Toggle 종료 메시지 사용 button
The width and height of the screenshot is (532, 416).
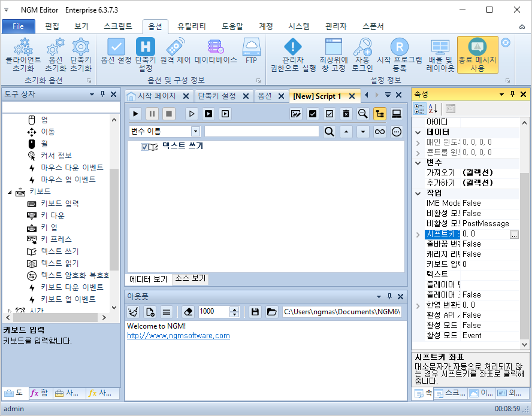click(477, 54)
